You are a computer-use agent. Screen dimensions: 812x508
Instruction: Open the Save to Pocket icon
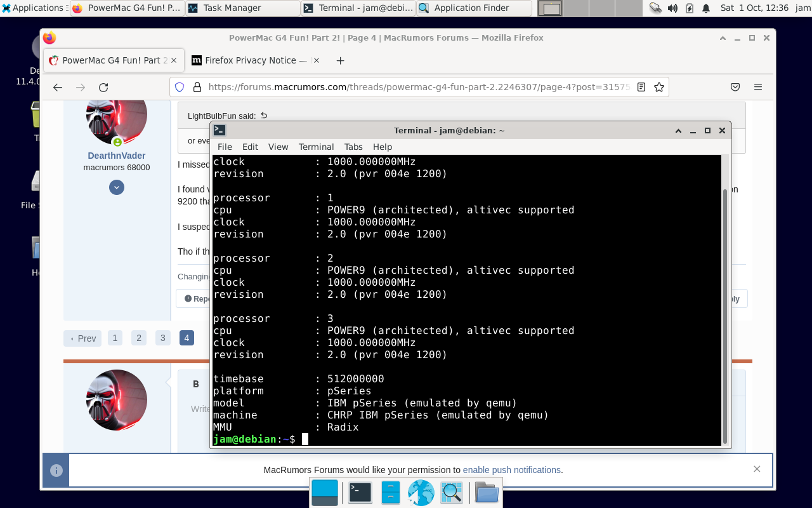[735, 87]
